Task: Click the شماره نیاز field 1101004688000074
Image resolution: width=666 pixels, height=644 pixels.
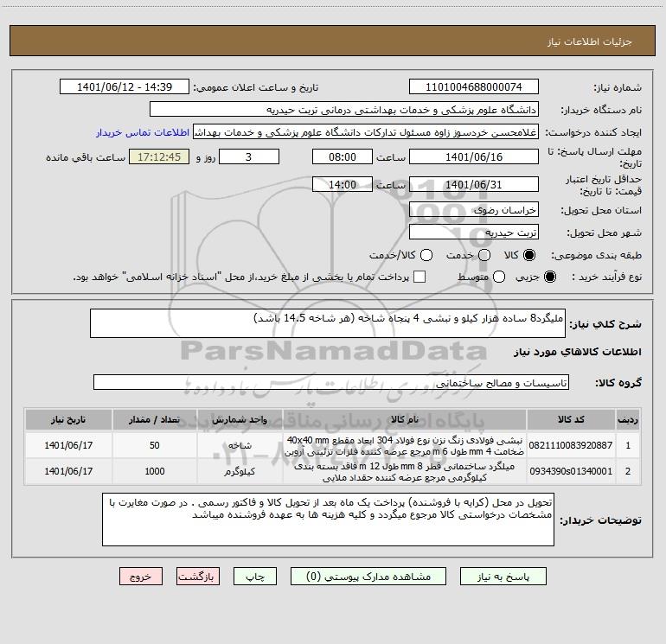Action: click(x=474, y=87)
